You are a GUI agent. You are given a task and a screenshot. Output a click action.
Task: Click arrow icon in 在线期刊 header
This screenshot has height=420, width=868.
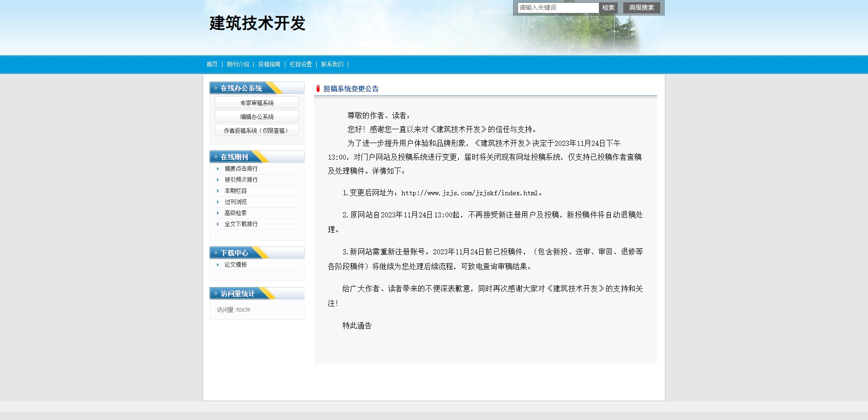tap(216, 157)
